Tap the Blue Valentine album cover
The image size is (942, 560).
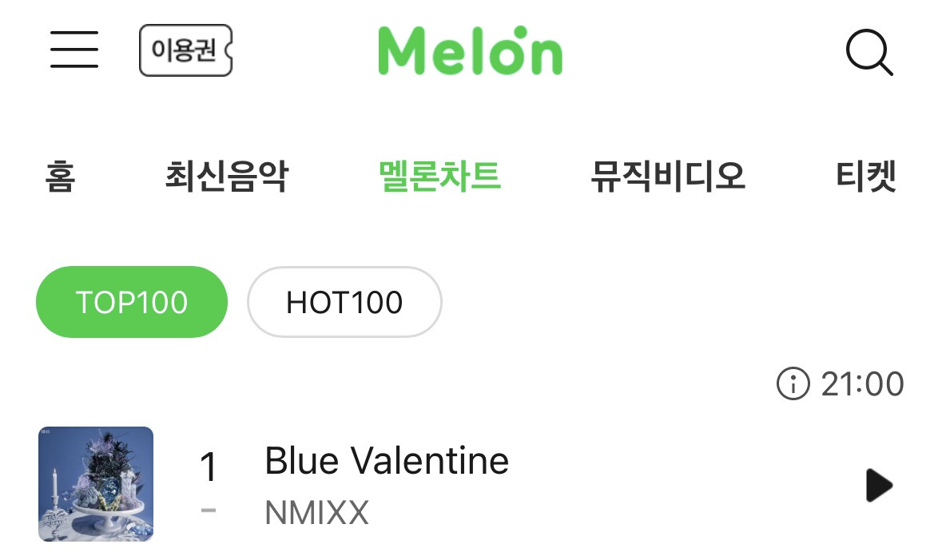(96, 484)
